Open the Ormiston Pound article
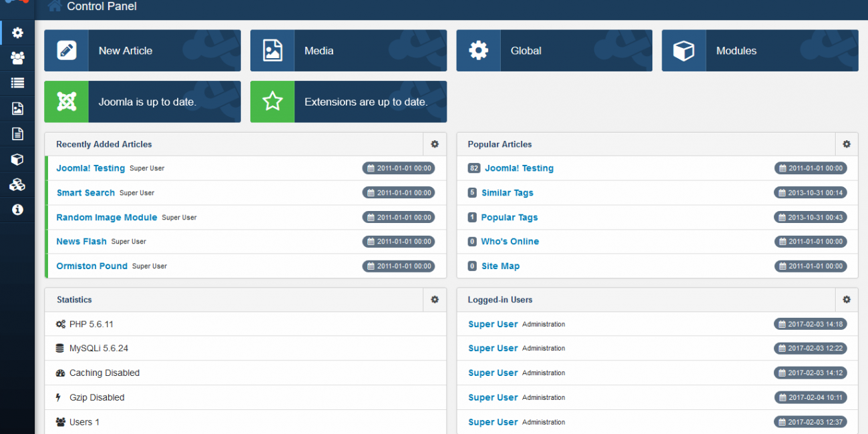 (92, 266)
